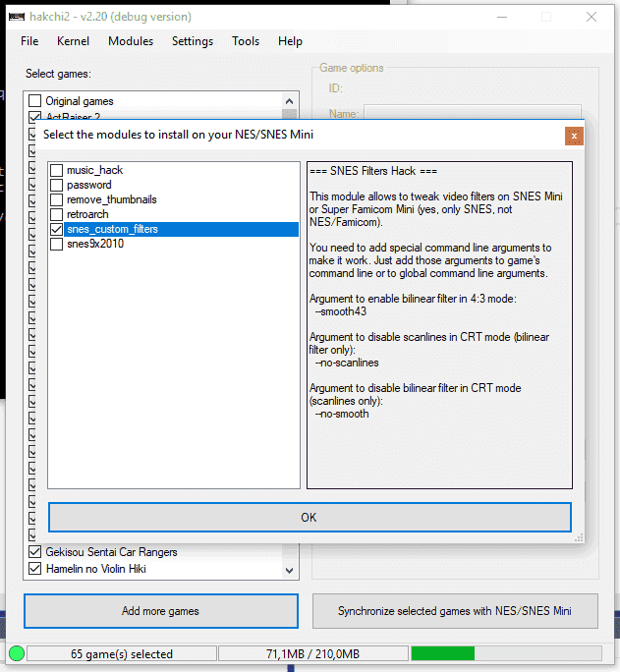This screenshot has height=672, width=620.
Task: Click inside the SNES Filters Hack description
Action: click(x=439, y=325)
